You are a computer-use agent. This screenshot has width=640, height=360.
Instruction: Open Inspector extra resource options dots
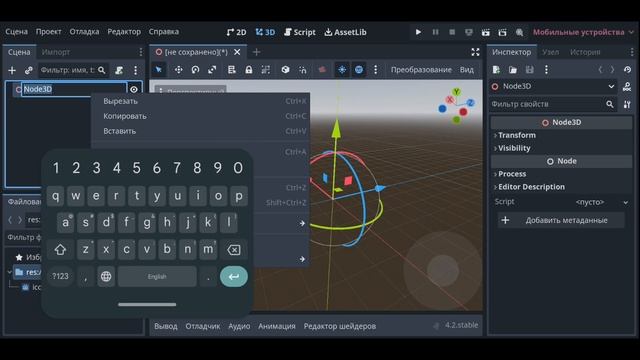pos(546,70)
